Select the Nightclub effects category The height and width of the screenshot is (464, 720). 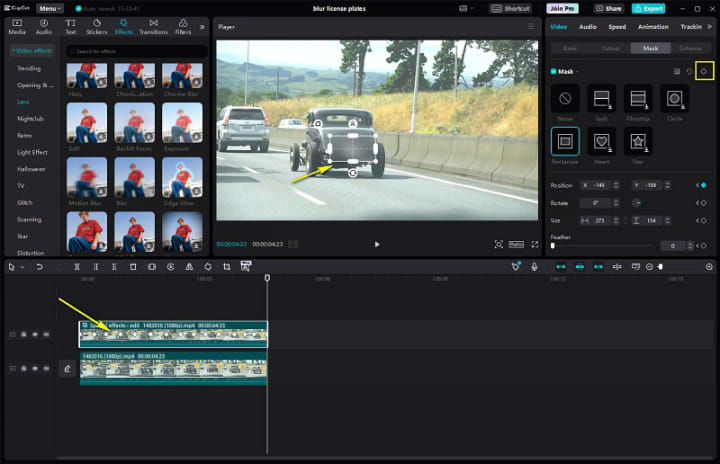tap(30, 118)
